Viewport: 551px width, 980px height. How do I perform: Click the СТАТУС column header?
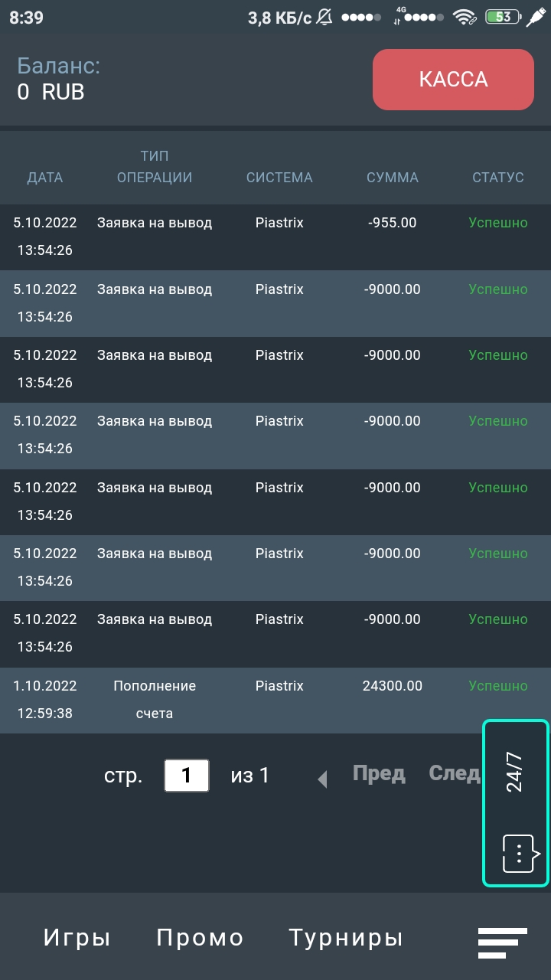point(497,178)
